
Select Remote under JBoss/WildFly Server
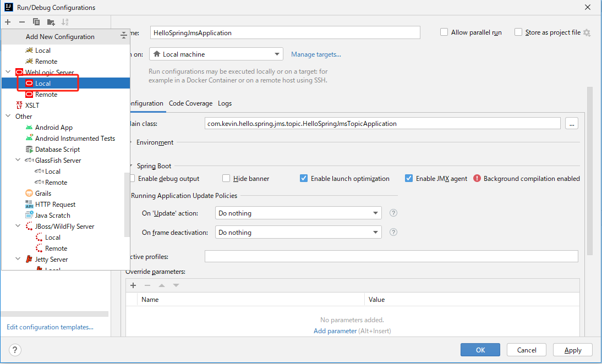(x=65, y=249)
